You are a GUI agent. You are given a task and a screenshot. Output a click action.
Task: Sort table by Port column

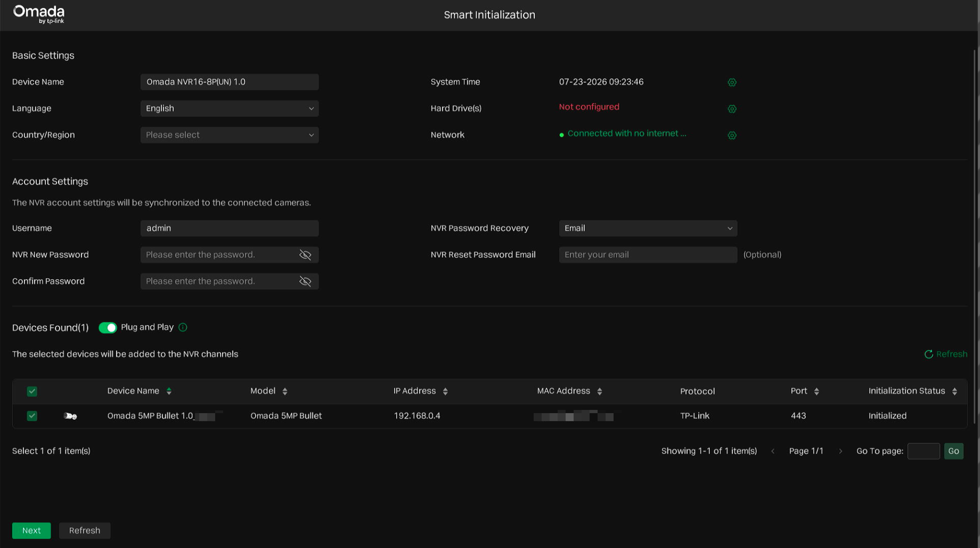point(816,391)
